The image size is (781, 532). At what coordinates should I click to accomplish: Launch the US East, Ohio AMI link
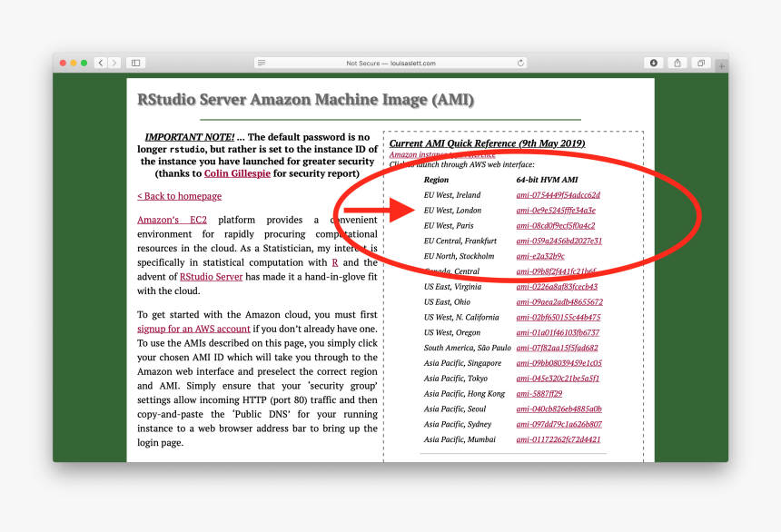pyautogui.click(x=559, y=302)
